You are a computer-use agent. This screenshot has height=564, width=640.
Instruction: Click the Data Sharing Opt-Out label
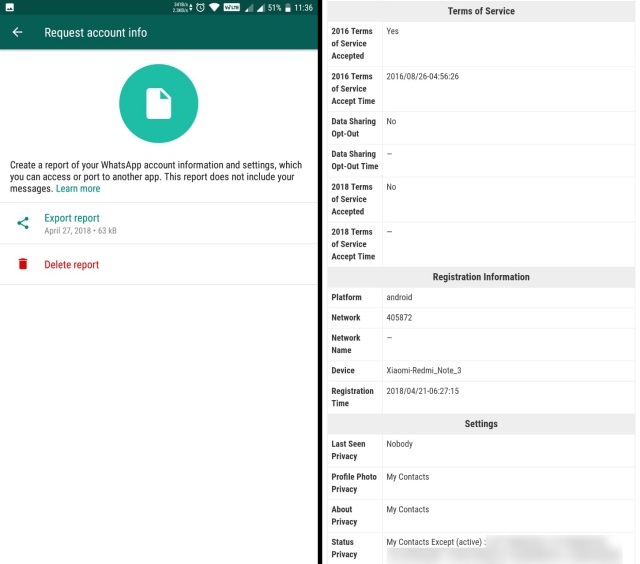pos(353,127)
